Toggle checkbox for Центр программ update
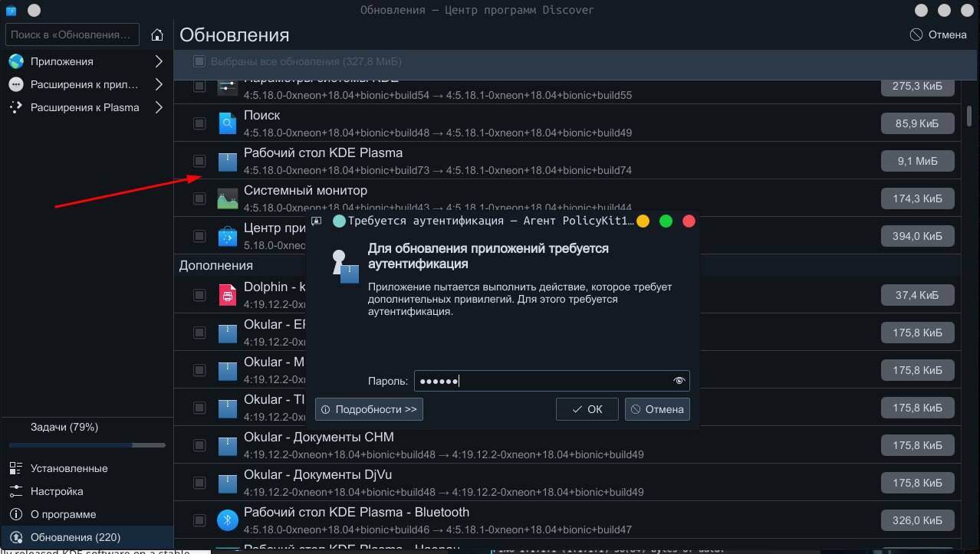Viewport: 980px width, 554px height. pos(199,236)
